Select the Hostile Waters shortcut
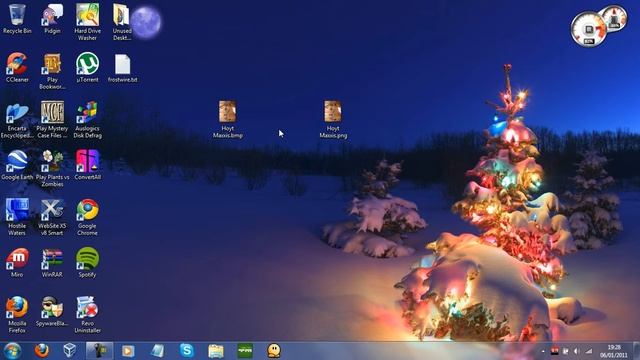Screen dimensions: 640x360 (17, 217)
